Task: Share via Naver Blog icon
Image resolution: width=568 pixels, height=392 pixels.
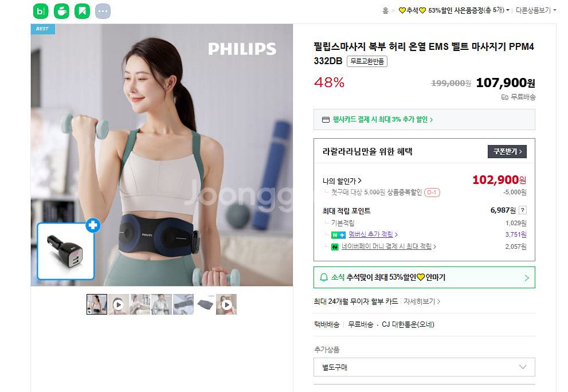Action: [41, 11]
